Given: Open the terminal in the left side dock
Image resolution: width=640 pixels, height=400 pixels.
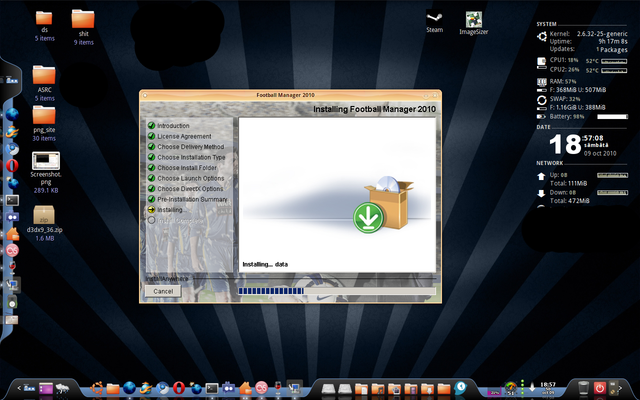Looking at the screenshot, I should (12, 200).
